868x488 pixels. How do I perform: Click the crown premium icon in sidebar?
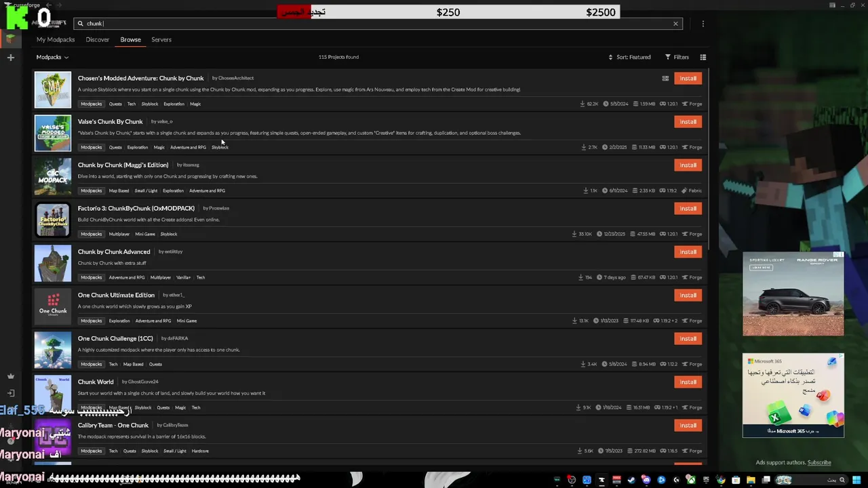coord(10,375)
